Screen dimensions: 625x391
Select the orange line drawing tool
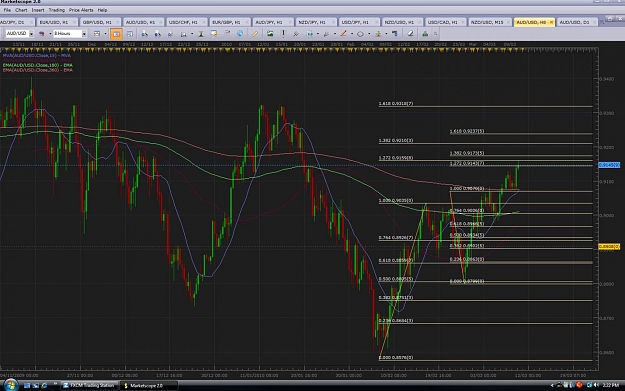(x=343, y=34)
